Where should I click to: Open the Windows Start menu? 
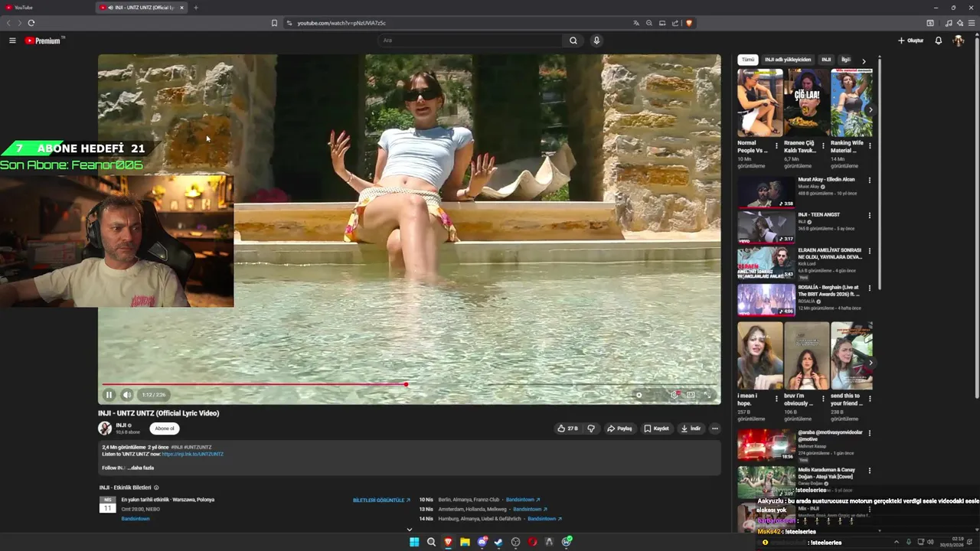coord(414,542)
